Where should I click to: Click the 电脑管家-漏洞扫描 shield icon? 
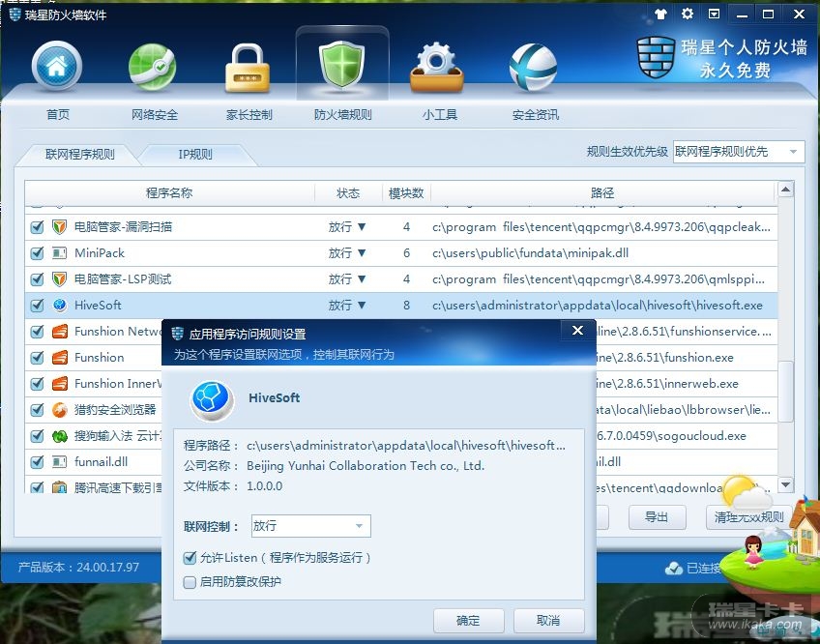(x=59, y=226)
